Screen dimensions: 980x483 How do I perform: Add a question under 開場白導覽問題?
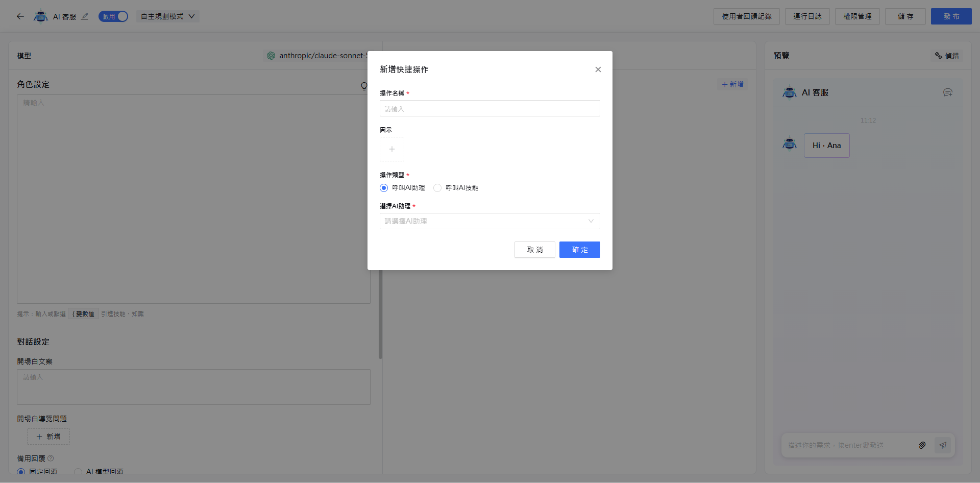[48, 437]
